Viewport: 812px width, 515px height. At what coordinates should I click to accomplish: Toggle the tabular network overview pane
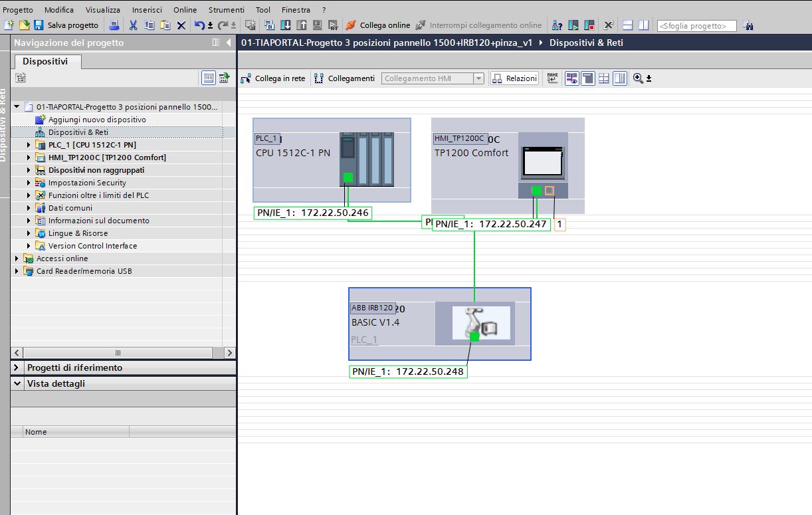pos(620,78)
